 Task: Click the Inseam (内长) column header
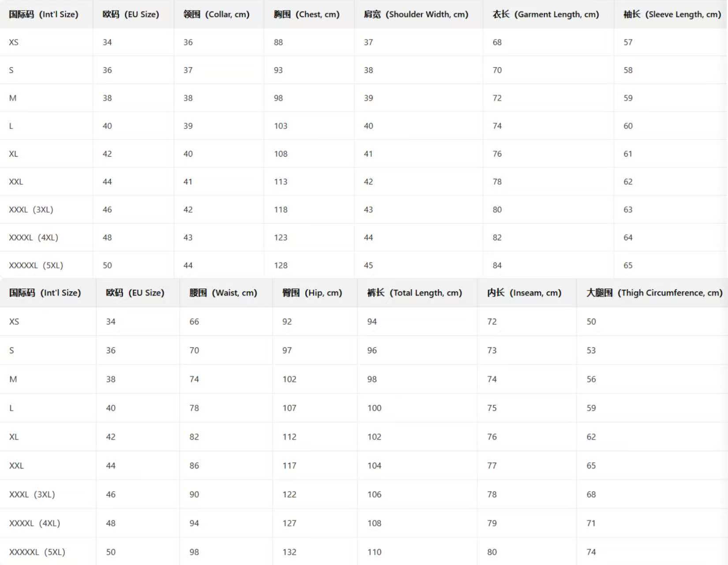(524, 293)
